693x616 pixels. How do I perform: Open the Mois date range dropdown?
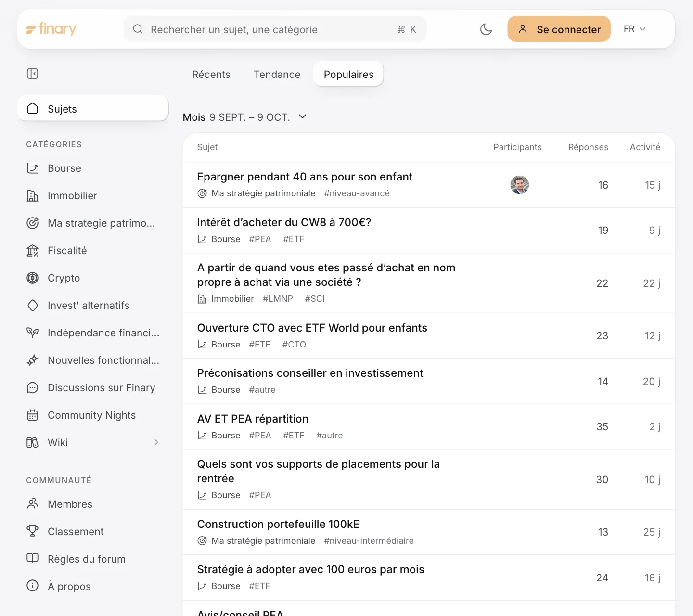click(244, 117)
